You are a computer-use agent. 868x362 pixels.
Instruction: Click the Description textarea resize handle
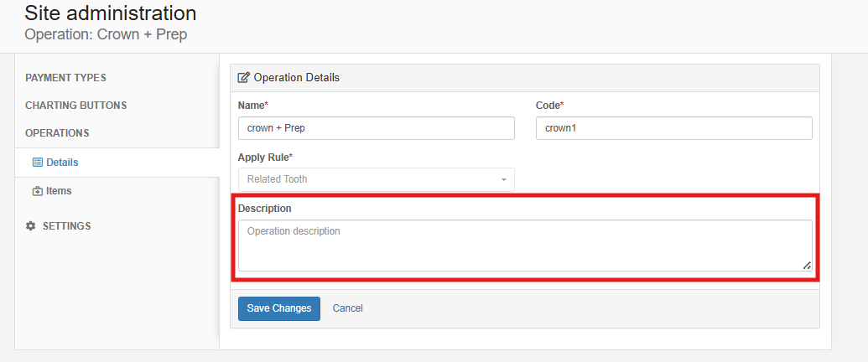[807, 266]
